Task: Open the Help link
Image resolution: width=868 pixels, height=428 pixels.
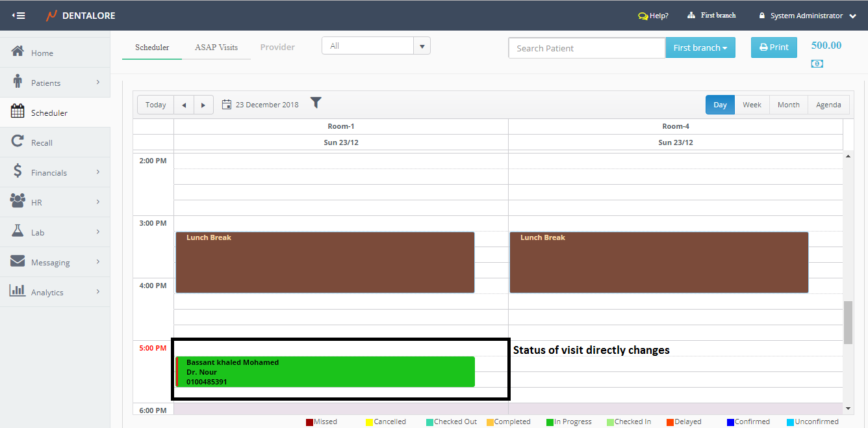Action: pyautogui.click(x=654, y=16)
